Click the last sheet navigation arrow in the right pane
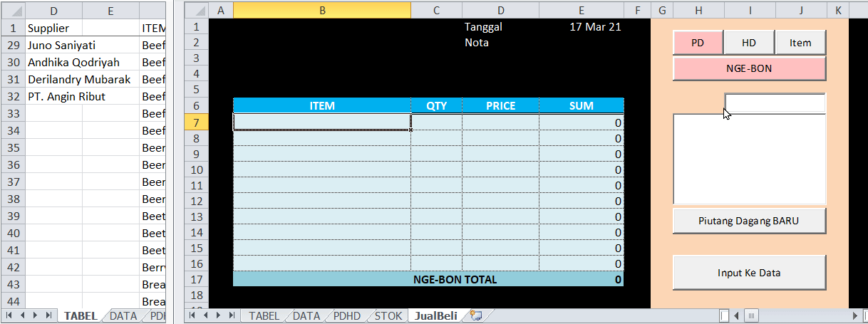 click(x=229, y=315)
